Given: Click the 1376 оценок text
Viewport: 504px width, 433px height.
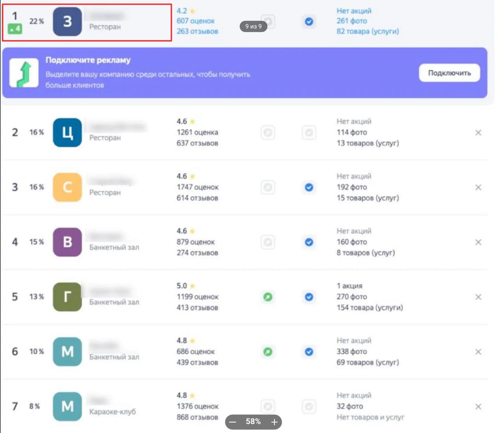Looking at the screenshot, I should coord(197,406).
